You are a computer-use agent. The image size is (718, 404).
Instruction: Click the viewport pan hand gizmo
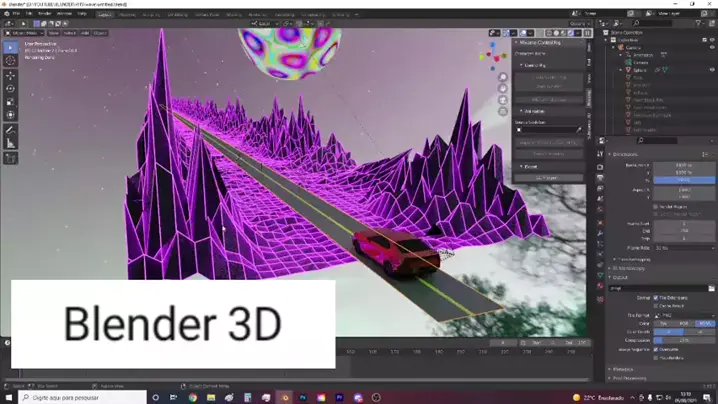tap(503, 88)
